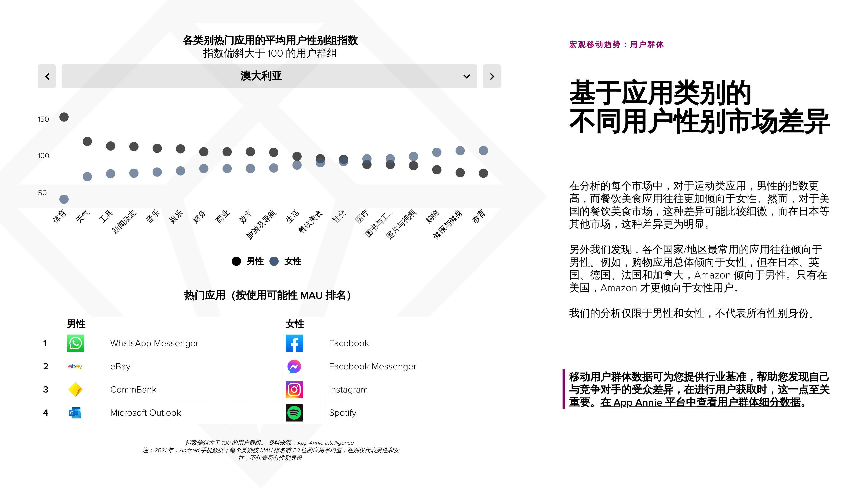Click the male dot for 教育
The width and height of the screenshot is (868, 488).
(x=484, y=173)
